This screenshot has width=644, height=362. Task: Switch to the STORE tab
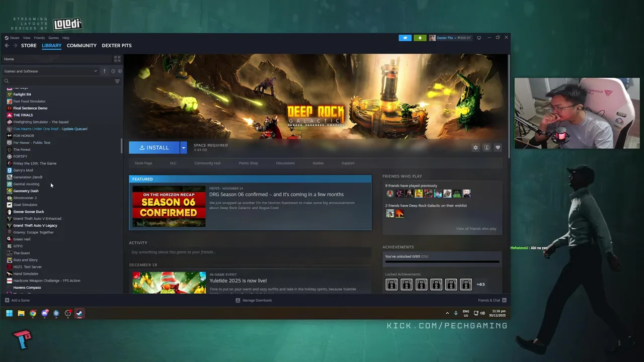(x=29, y=45)
